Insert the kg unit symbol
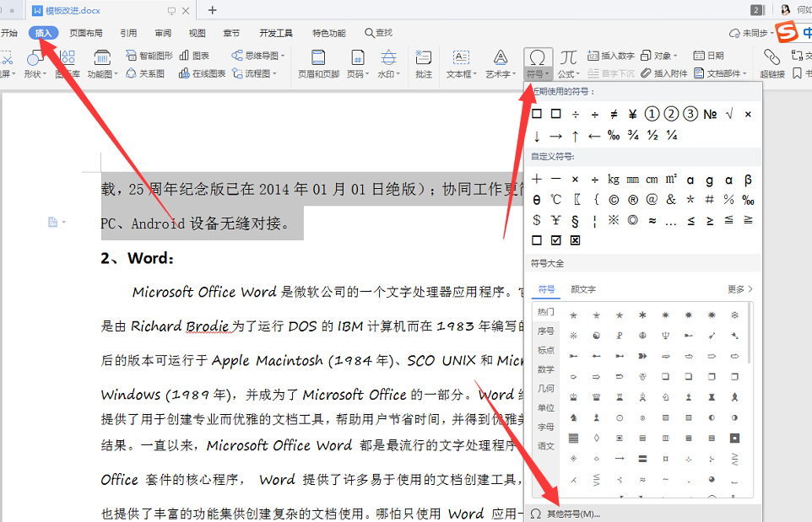812x522 pixels. point(614,180)
